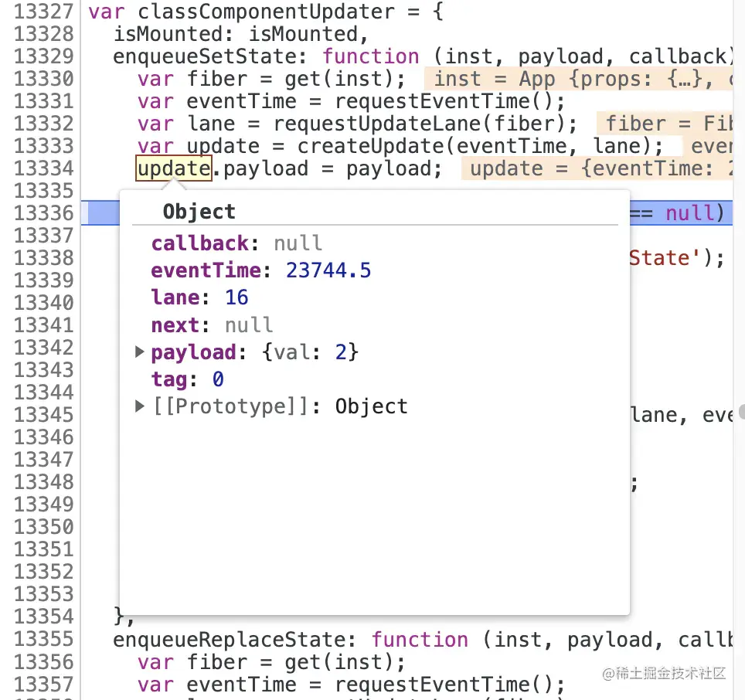The width and height of the screenshot is (745, 700).
Task: Select the highlighted update variable
Action: point(174,168)
